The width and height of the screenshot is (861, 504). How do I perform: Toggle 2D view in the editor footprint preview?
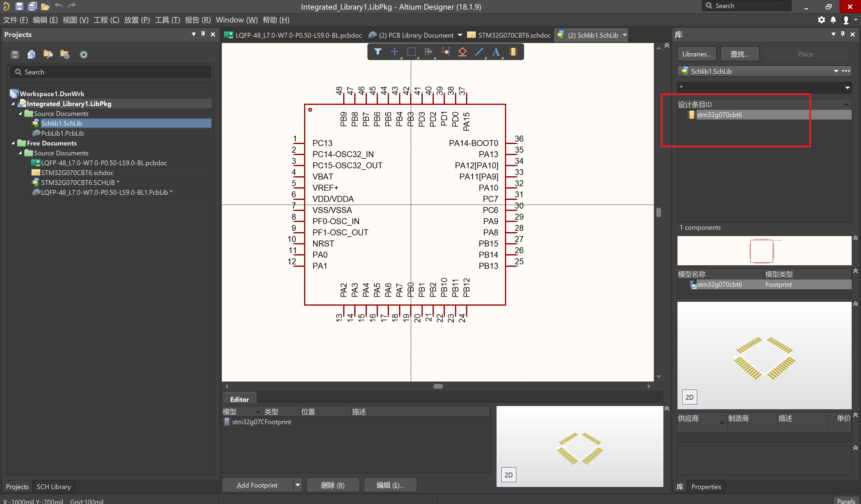point(509,475)
